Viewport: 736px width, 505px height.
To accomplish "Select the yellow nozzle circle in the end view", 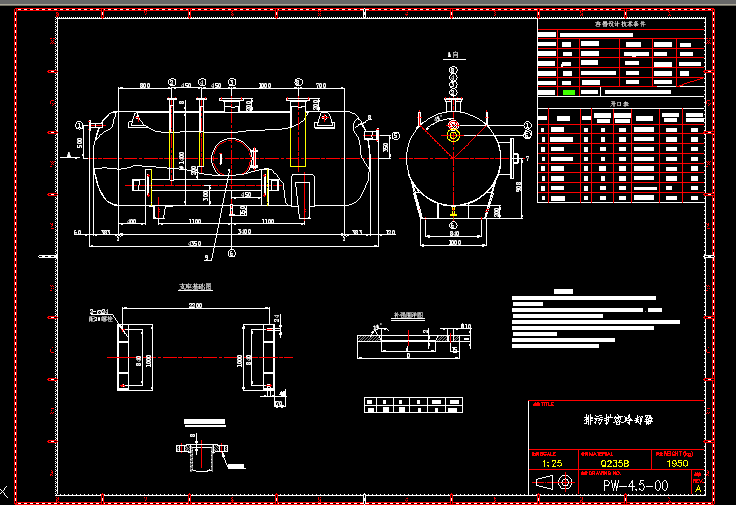I will [x=453, y=133].
